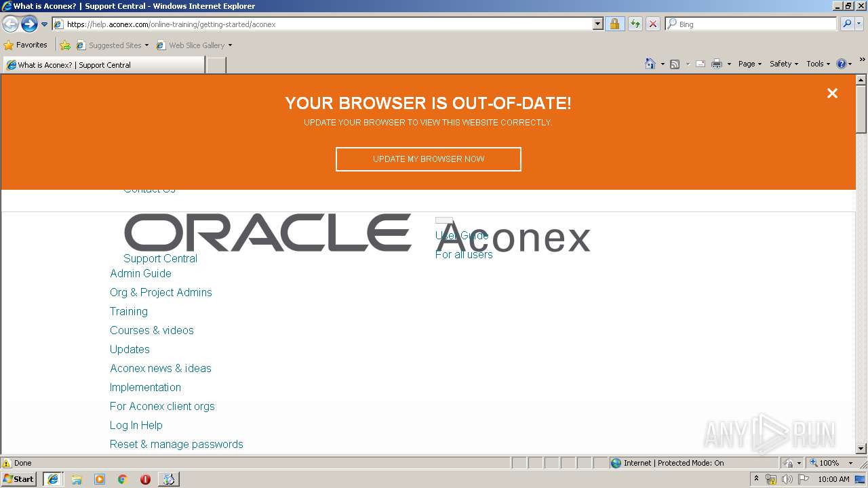Open a new blank tab

(x=216, y=66)
